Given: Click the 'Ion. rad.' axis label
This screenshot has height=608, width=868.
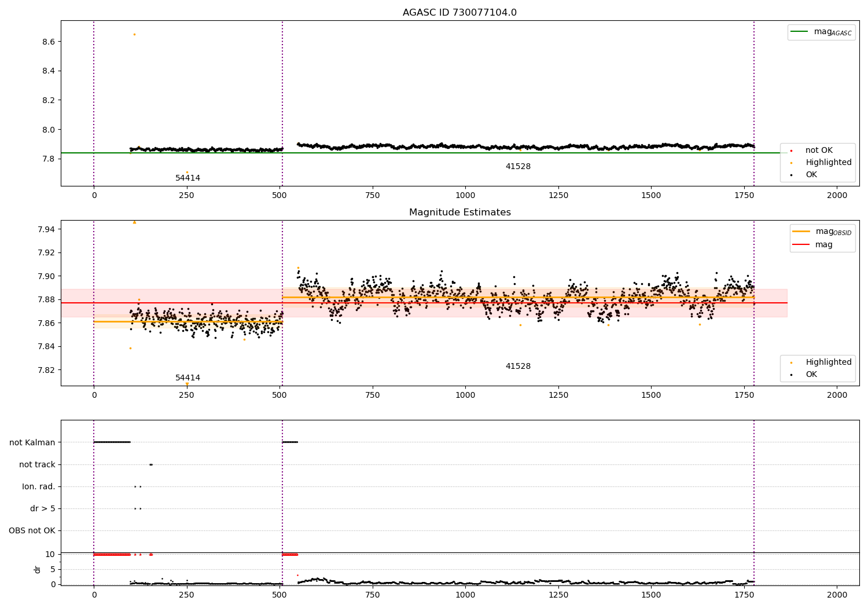Looking at the screenshot, I should tap(39, 487).
